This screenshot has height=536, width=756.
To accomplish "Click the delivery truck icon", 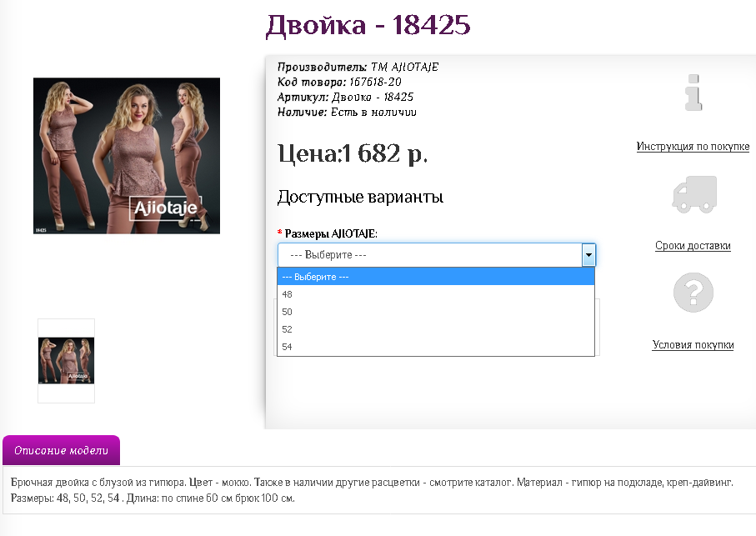I will point(693,193).
